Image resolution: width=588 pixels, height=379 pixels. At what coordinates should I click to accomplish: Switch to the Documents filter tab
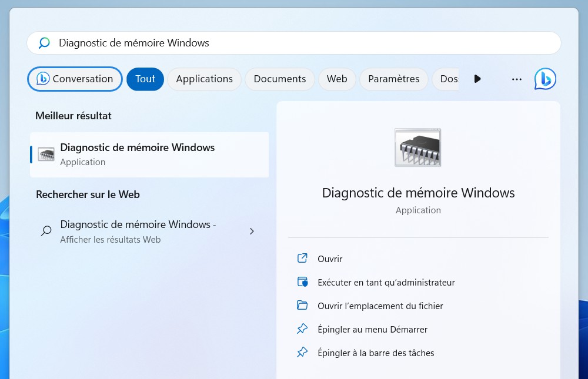click(x=280, y=79)
